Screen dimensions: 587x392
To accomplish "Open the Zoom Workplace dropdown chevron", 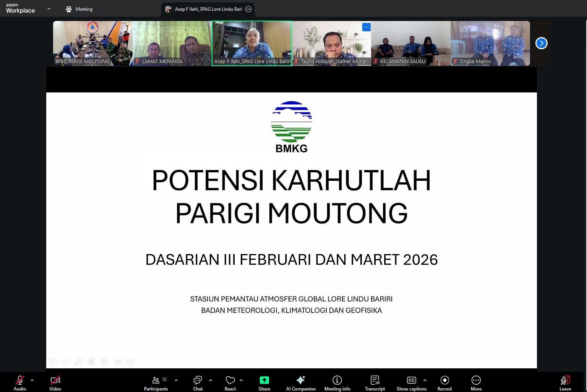I will [49, 8].
